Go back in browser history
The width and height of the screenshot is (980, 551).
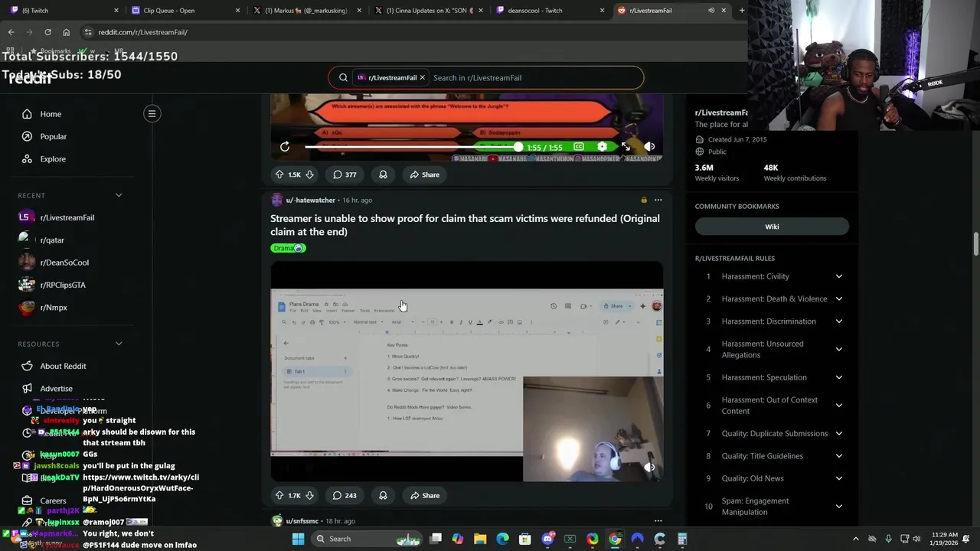tap(11, 32)
